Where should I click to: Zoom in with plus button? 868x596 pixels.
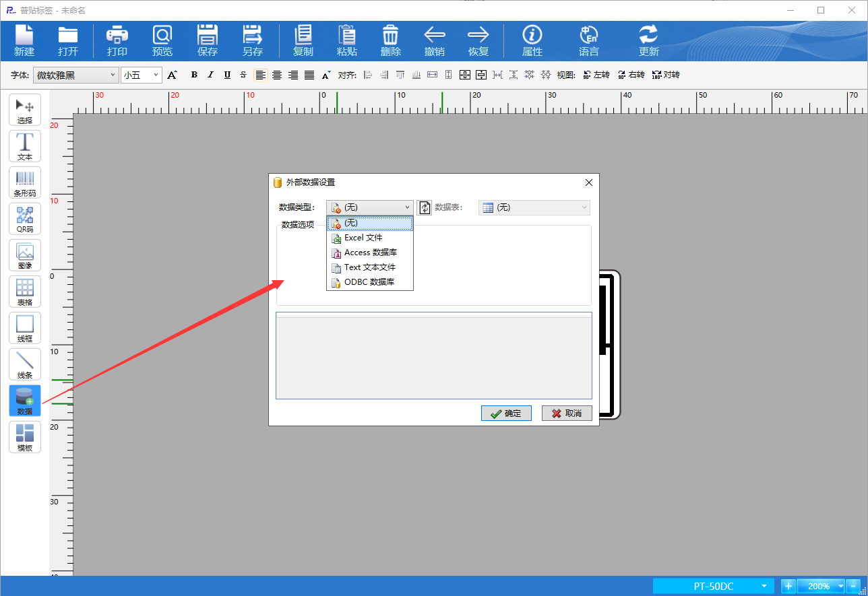[x=788, y=586]
